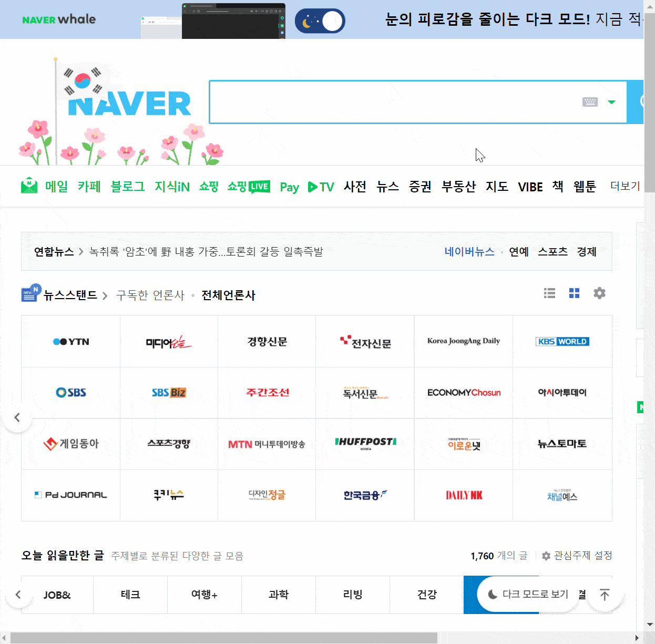The width and height of the screenshot is (655, 644).
Task: Open the DAILY NK press logo
Action: pos(464,495)
